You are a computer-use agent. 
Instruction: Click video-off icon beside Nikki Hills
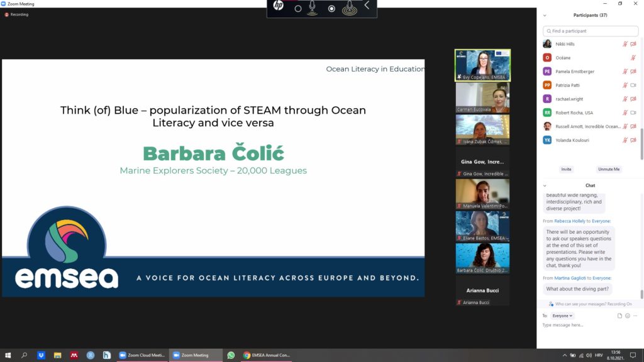633,44
